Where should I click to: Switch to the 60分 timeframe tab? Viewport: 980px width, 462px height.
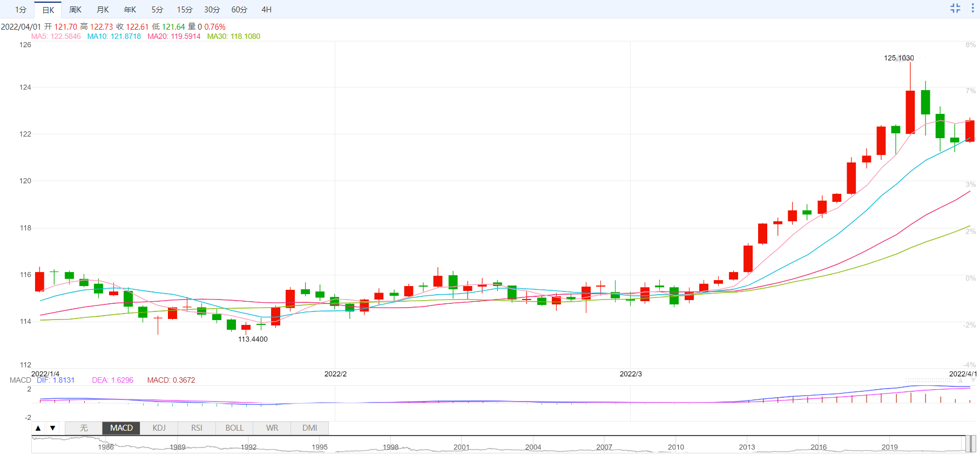(239, 10)
